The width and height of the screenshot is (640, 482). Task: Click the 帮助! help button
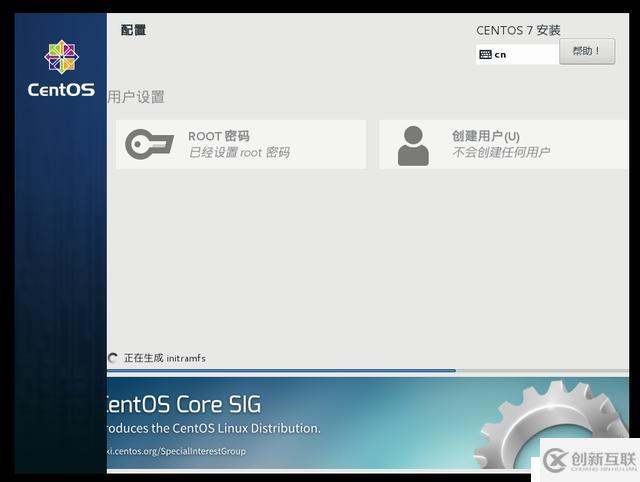pyautogui.click(x=587, y=51)
